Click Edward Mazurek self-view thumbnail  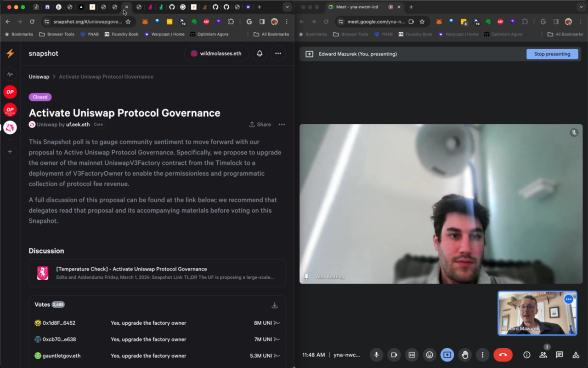[x=537, y=313]
